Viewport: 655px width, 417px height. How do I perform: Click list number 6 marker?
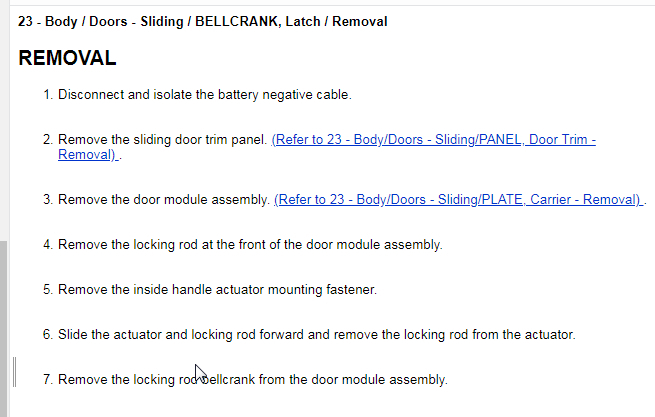tap(47, 334)
